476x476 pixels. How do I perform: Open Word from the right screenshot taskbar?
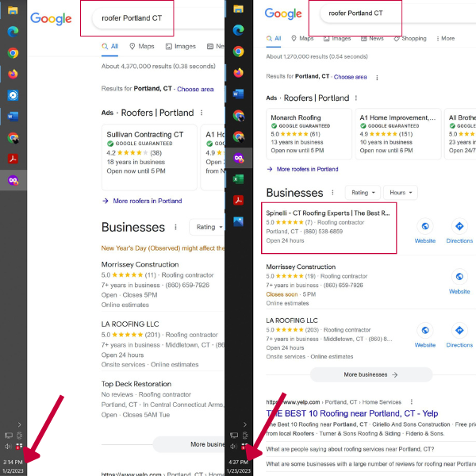click(238, 94)
